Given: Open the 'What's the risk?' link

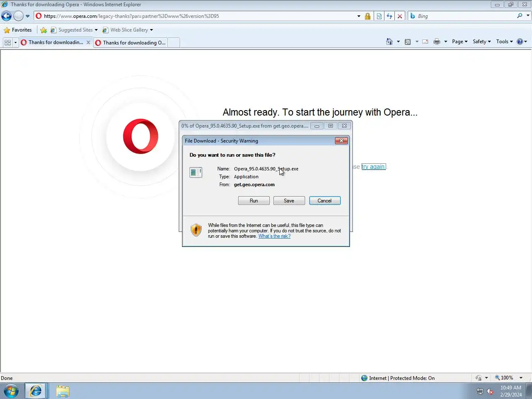Looking at the screenshot, I should click(x=274, y=236).
